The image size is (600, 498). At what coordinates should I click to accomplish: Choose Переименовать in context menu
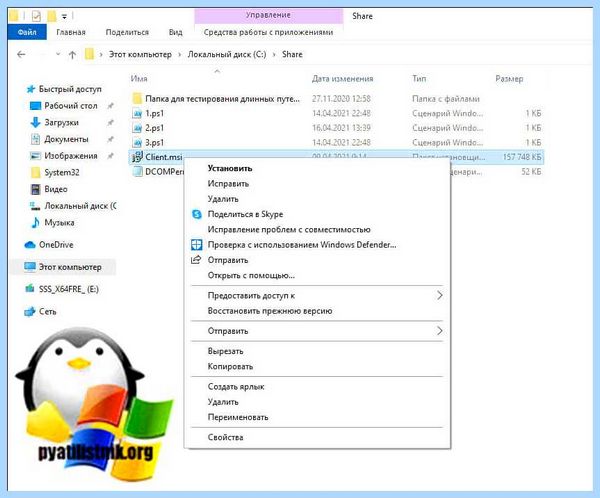238,417
